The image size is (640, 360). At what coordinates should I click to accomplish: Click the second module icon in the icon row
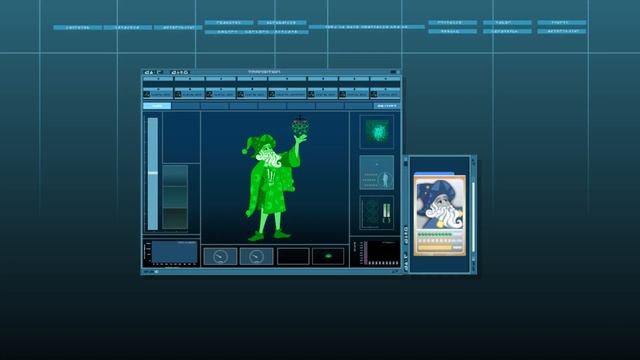point(178,94)
